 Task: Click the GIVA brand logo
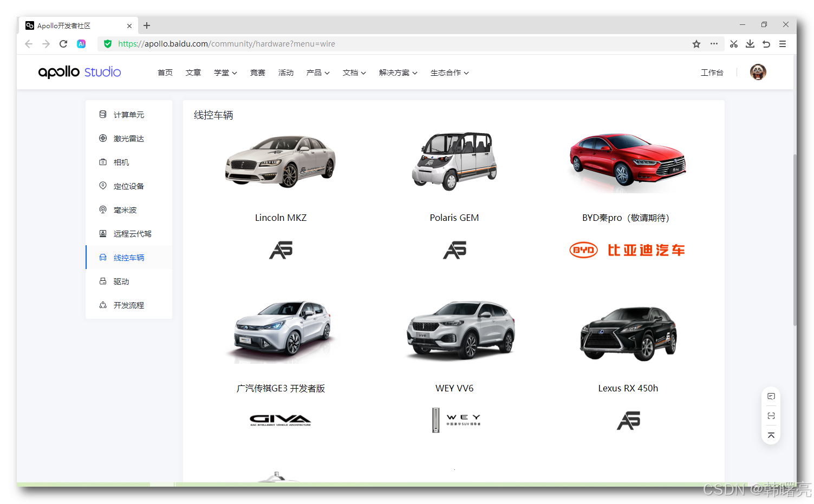[x=281, y=420]
